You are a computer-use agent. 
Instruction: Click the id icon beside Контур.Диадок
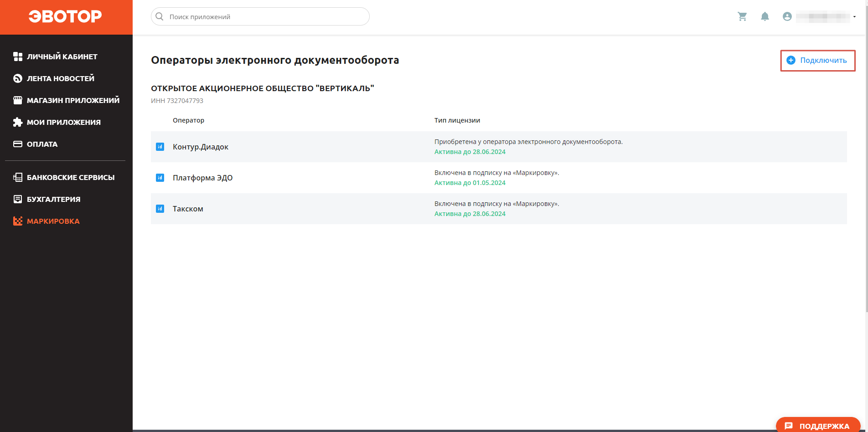point(160,147)
